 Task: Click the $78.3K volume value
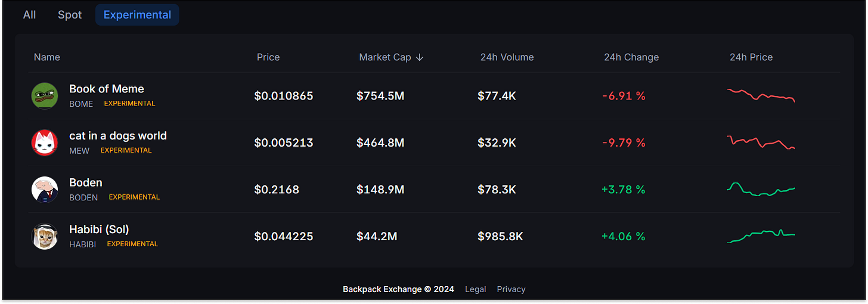[x=497, y=190]
